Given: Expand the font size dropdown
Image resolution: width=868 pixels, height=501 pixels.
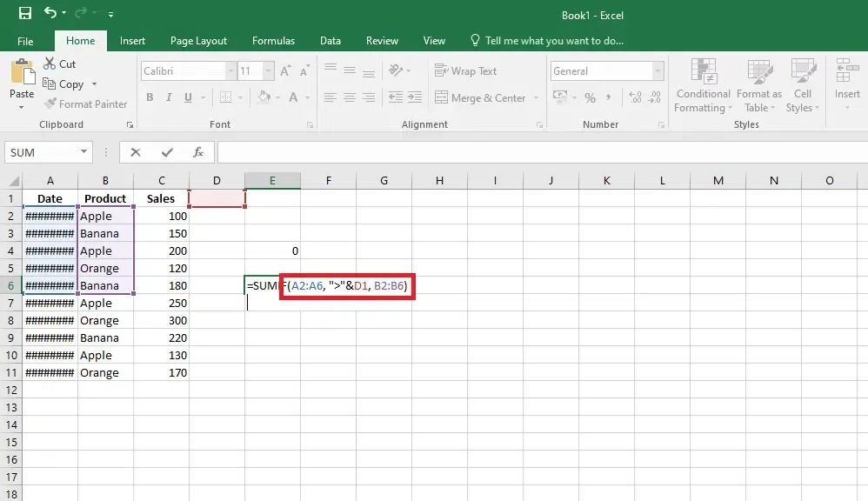Looking at the screenshot, I should (269, 70).
